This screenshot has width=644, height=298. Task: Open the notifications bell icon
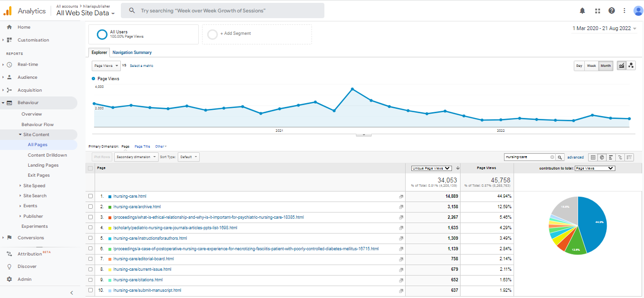[582, 11]
